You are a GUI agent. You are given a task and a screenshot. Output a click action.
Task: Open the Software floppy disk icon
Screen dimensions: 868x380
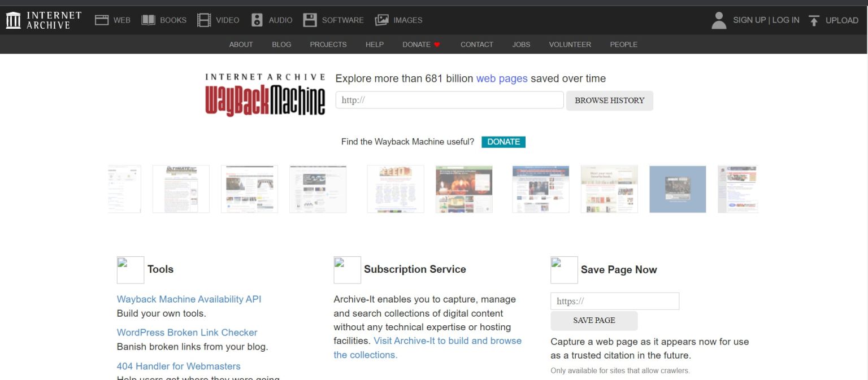(x=310, y=20)
